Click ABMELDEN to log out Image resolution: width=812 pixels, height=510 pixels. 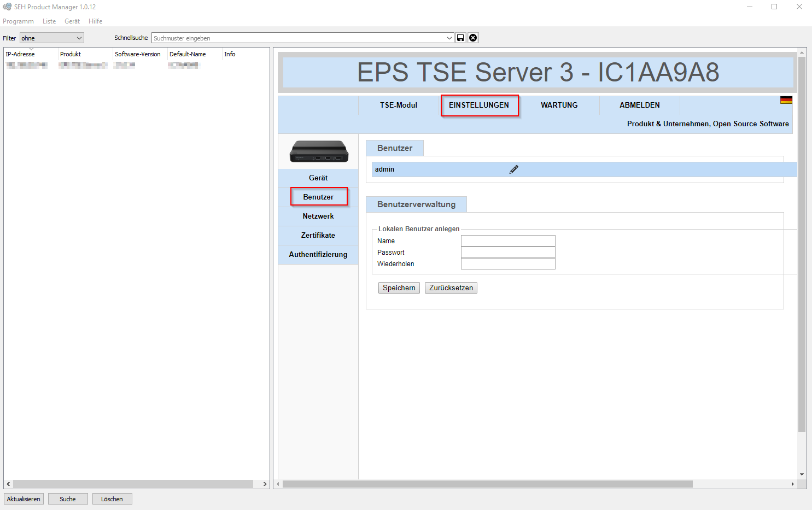click(x=639, y=105)
